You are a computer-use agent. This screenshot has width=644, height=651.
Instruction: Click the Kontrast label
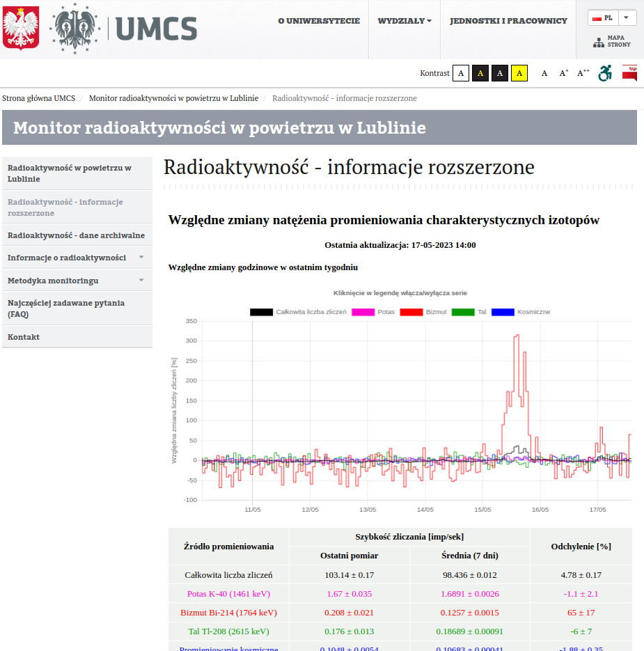pyautogui.click(x=434, y=73)
